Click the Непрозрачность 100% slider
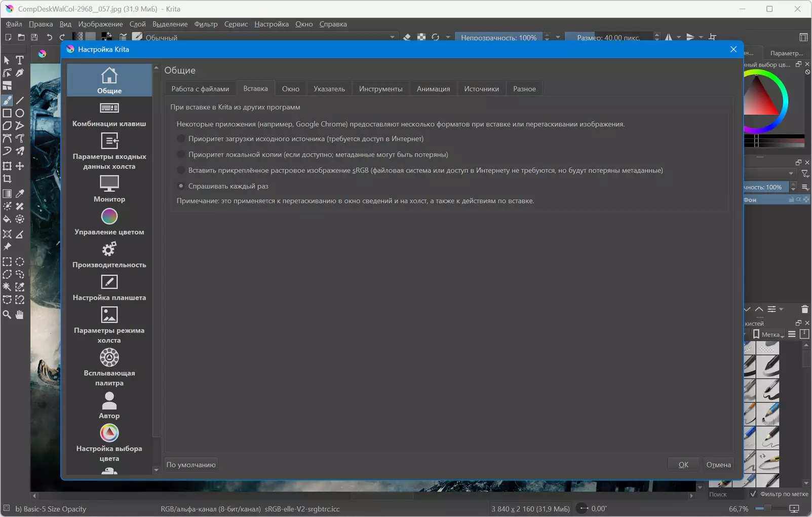The width and height of the screenshot is (812, 517). pyautogui.click(x=498, y=38)
